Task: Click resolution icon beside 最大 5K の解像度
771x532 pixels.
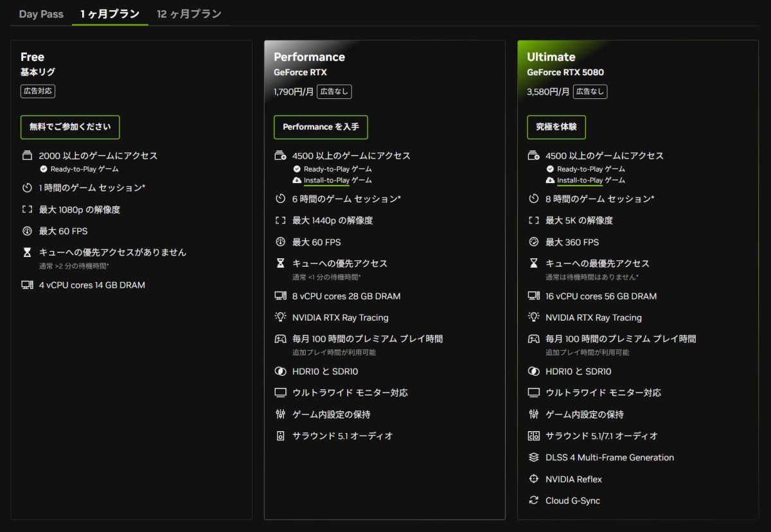Action: (533, 220)
